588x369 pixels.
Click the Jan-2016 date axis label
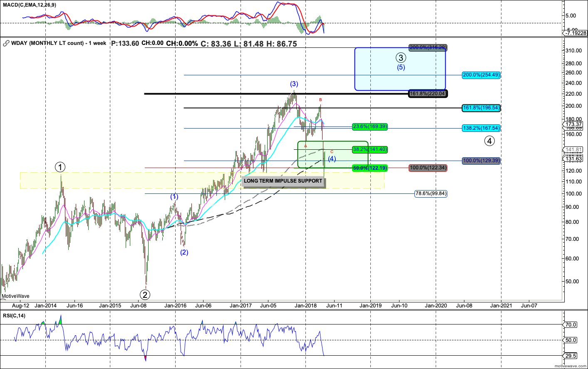tap(175, 305)
